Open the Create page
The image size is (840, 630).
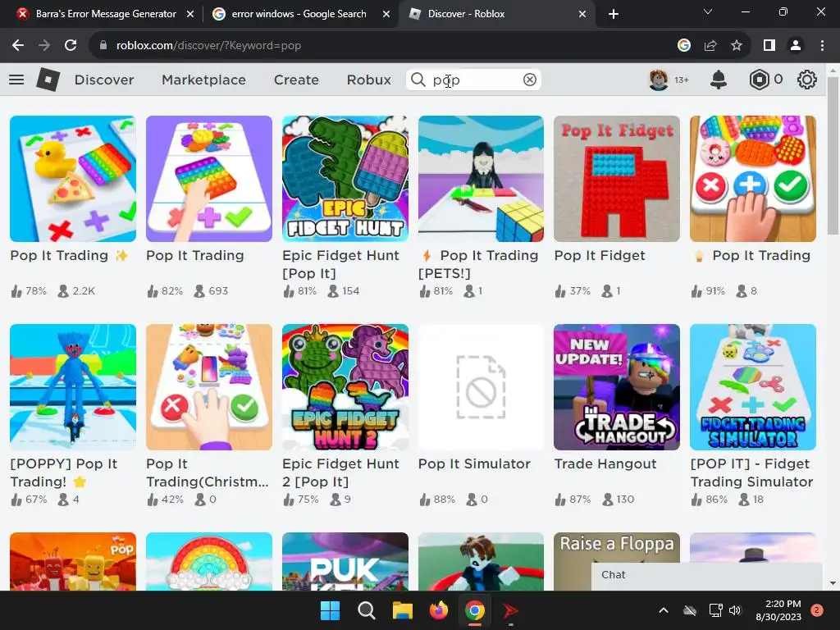coord(296,80)
